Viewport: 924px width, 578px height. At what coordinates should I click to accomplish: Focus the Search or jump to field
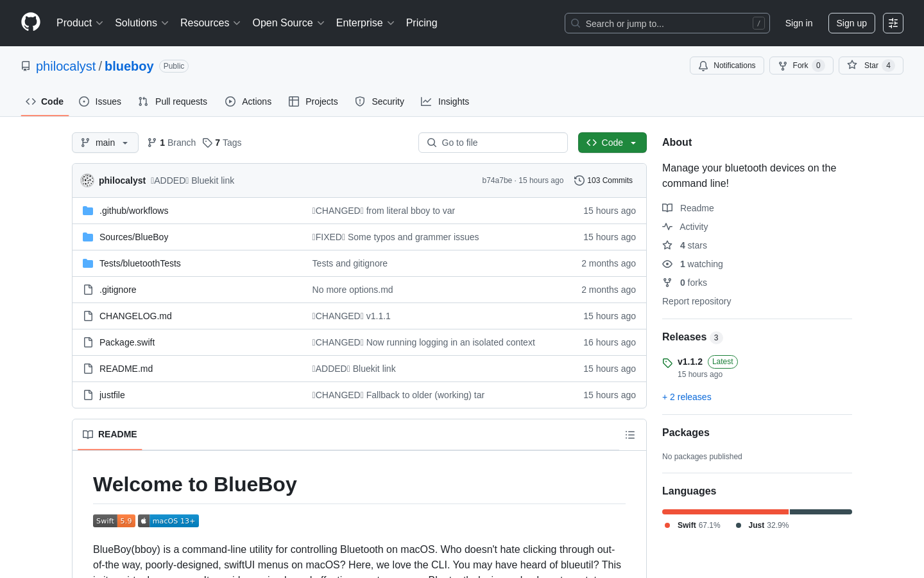coord(667,23)
